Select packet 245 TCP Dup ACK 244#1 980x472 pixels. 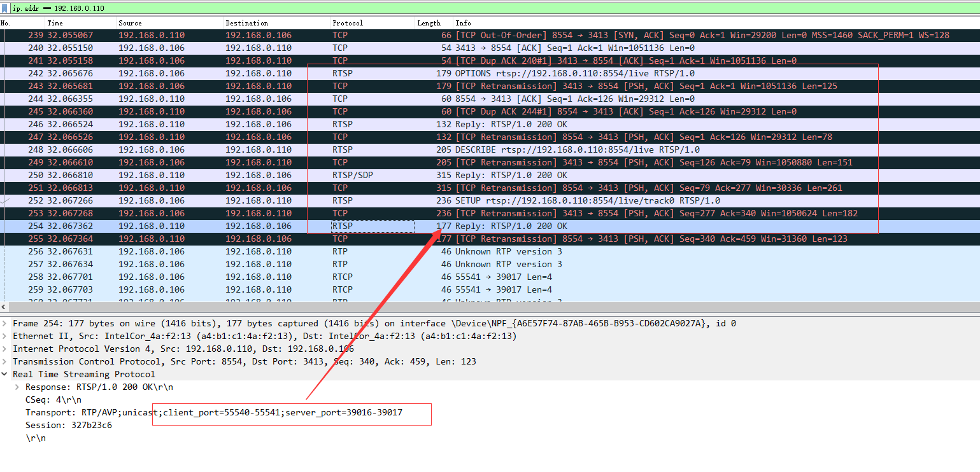tap(490, 111)
